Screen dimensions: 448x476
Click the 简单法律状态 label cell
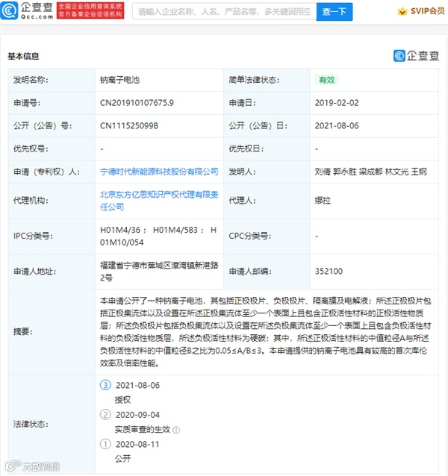coord(267,80)
